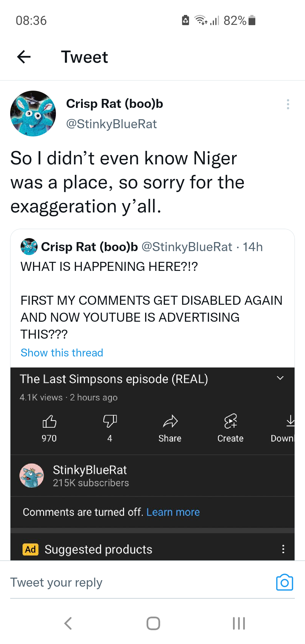Open Suggested products ad options menu
Viewport: 305px width, 644px height.
283,549
